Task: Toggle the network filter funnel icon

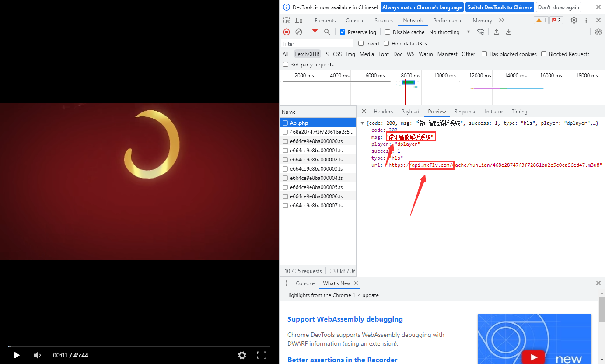Action: tap(315, 32)
